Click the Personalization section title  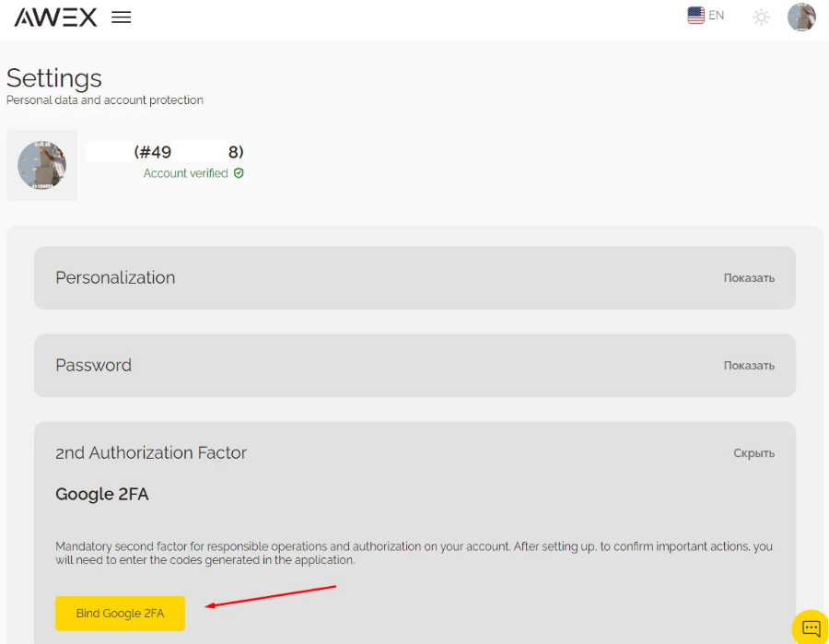click(x=115, y=278)
